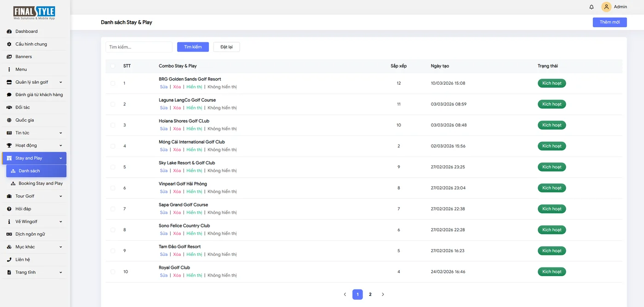Open the Quốc gia menu item
The width and height of the screenshot is (644, 307).
coord(34,120)
